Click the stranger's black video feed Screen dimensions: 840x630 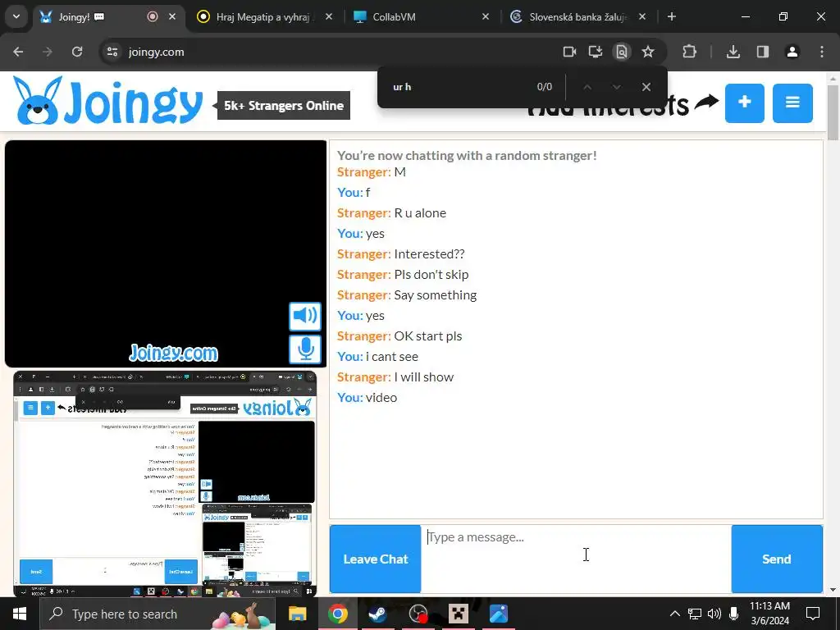pos(166,253)
